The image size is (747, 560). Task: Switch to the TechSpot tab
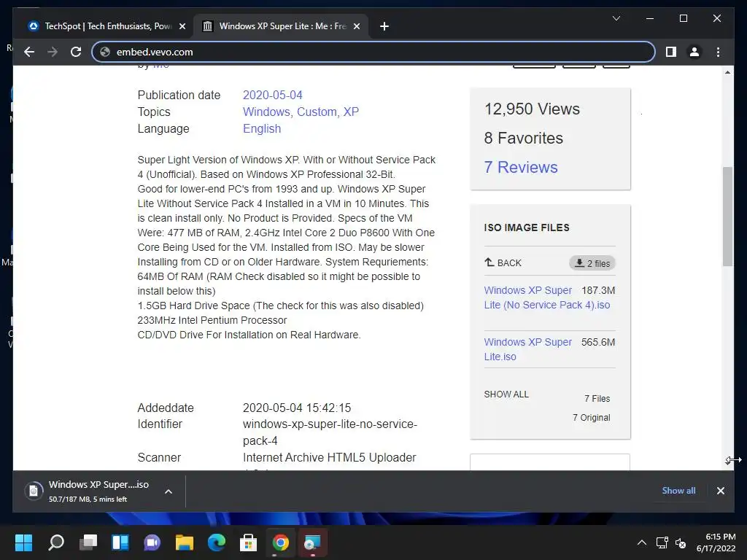click(107, 26)
